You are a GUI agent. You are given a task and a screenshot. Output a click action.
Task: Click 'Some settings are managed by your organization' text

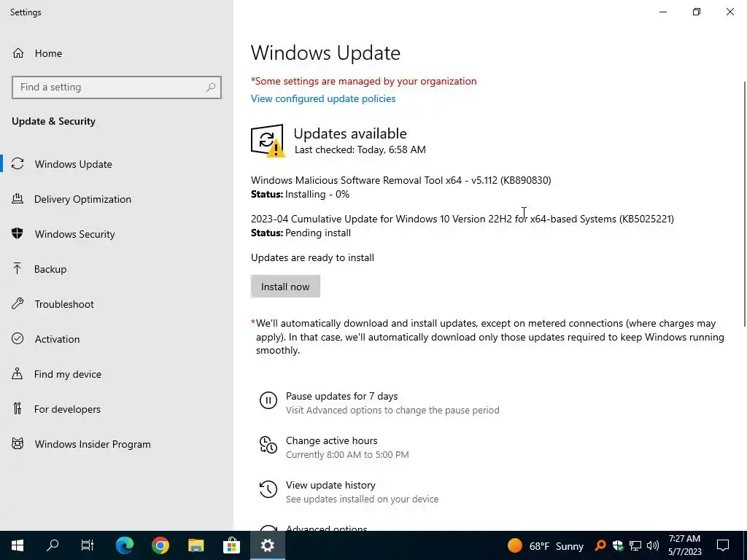pos(364,81)
